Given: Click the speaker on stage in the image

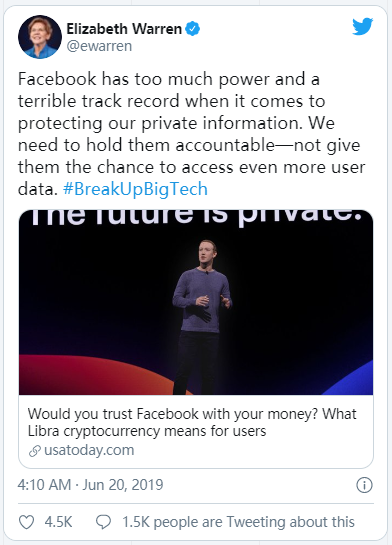Looking at the screenshot, I should coord(202,316).
